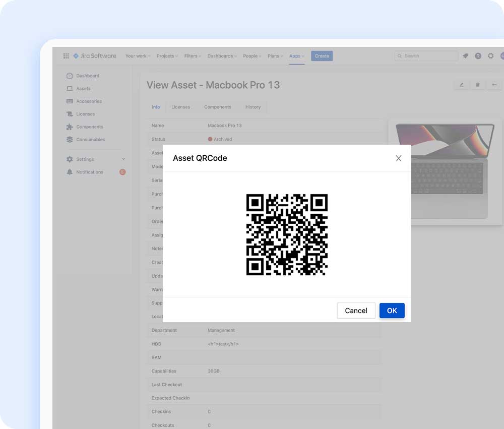Click Cancel in the QRCode dialog
504x429 pixels.
[356, 311]
